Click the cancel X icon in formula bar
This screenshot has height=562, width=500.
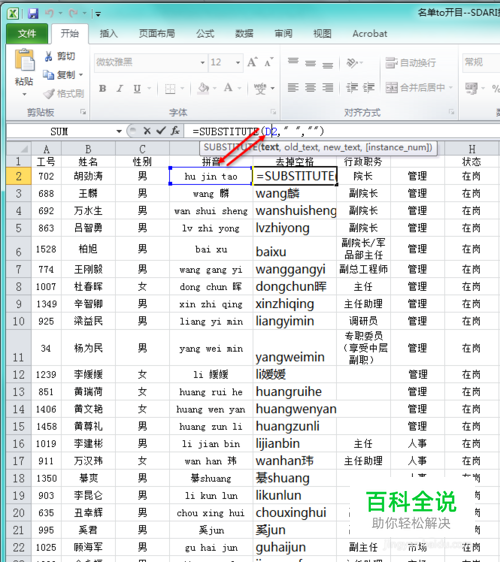coord(147,131)
